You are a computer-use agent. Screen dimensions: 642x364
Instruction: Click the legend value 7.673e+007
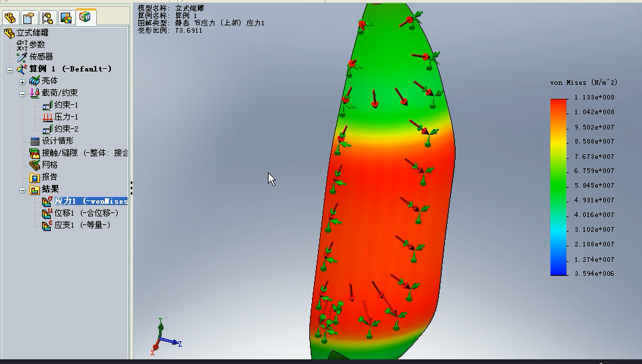[594, 156]
